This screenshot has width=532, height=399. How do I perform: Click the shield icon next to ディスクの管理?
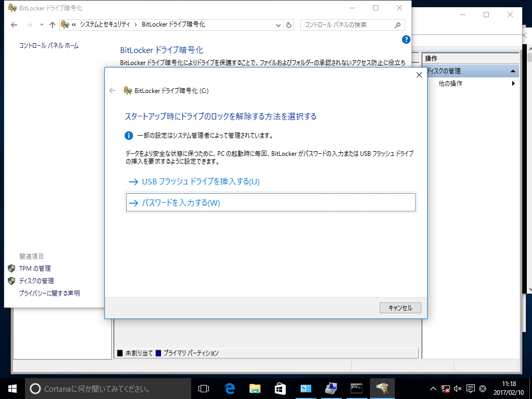[x=11, y=281]
